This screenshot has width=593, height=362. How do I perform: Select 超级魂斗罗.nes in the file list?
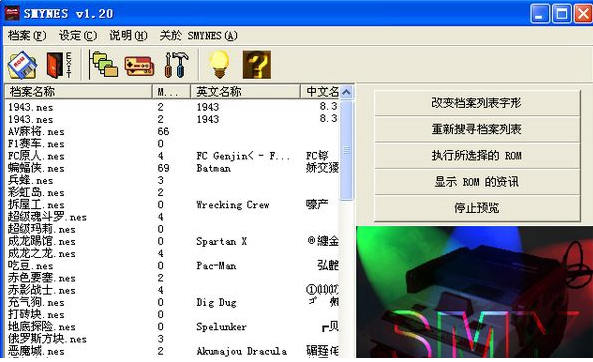(x=47, y=217)
